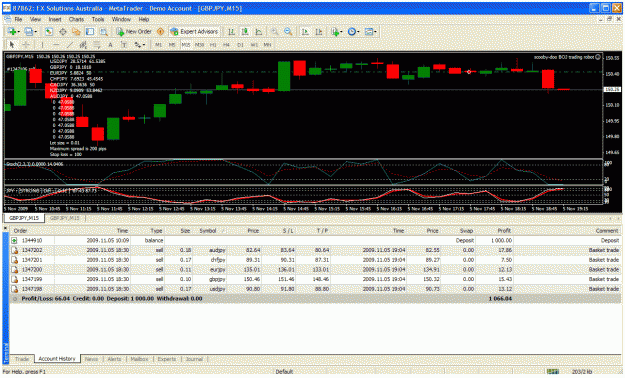
Task: Toggle Chart Shift from right border
Action: [x=318, y=32]
